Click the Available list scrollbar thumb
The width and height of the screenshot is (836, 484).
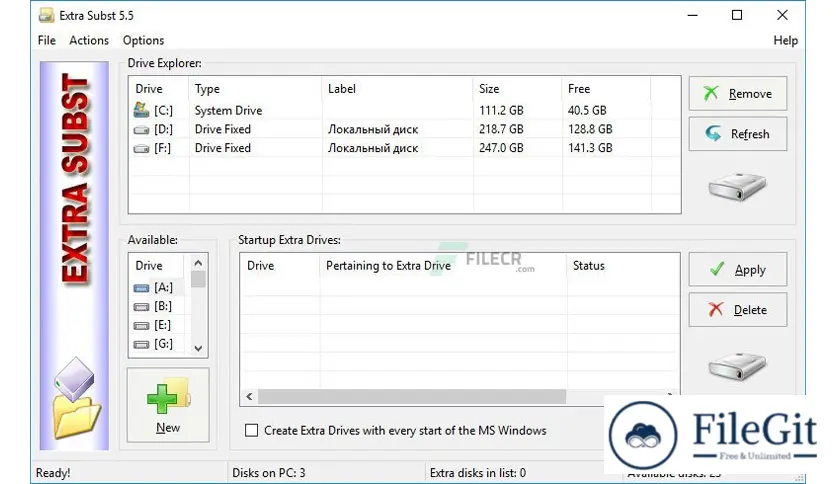click(198, 279)
